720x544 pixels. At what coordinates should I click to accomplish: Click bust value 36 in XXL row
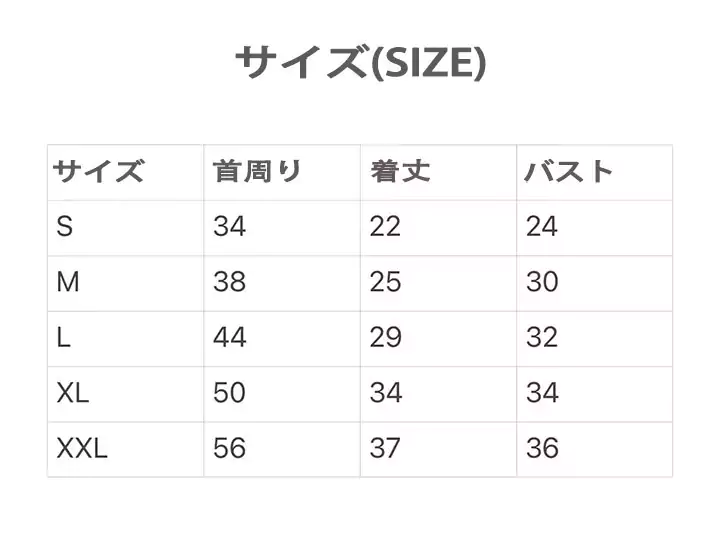[x=542, y=448]
